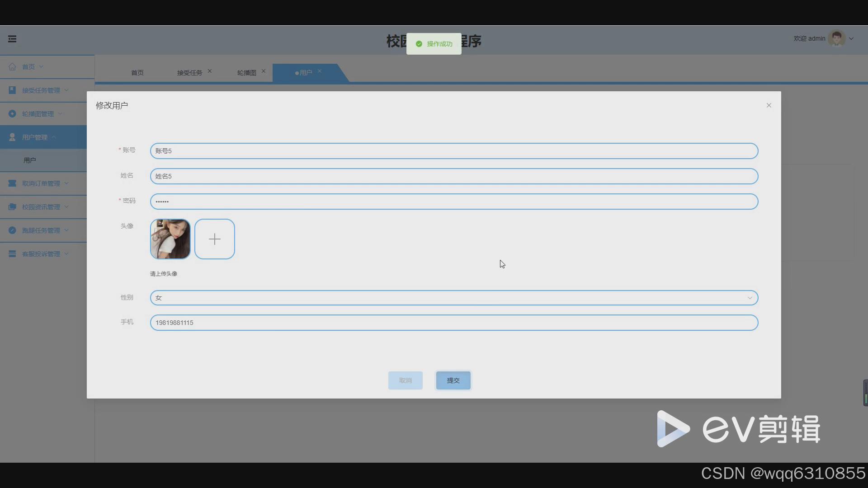
Task: Expand 校园资讯管理 menu
Action: pos(66,207)
